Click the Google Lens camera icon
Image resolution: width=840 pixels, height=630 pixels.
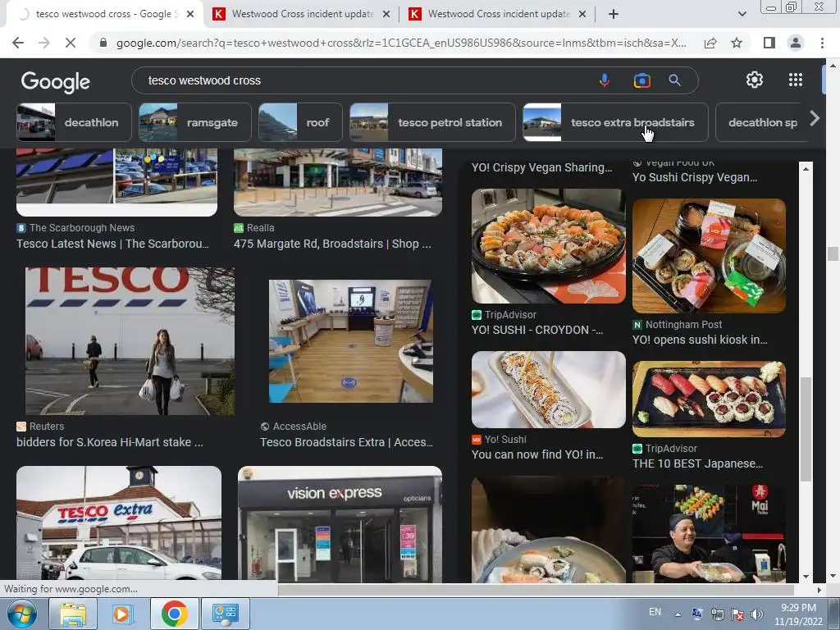[641, 80]
